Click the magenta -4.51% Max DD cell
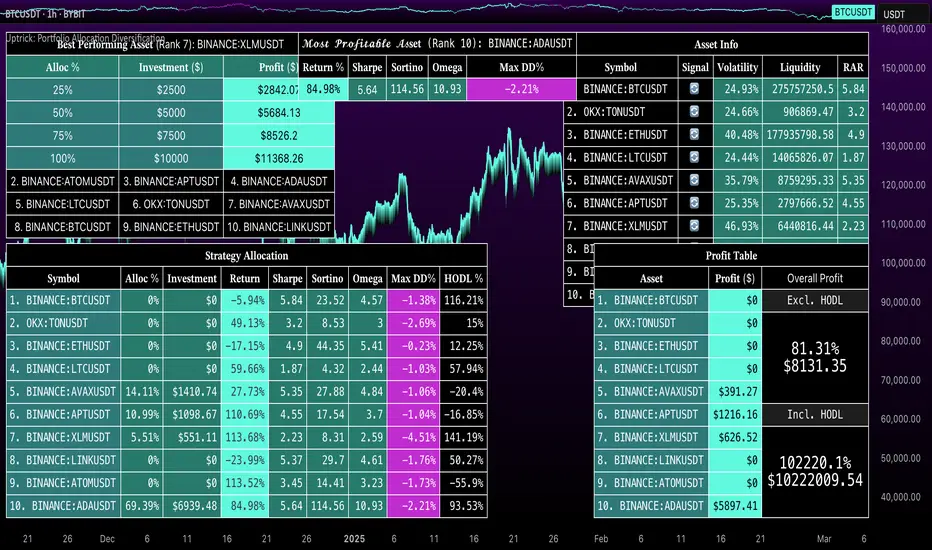Viewport: 932px width, 550px height. (414, 437)
